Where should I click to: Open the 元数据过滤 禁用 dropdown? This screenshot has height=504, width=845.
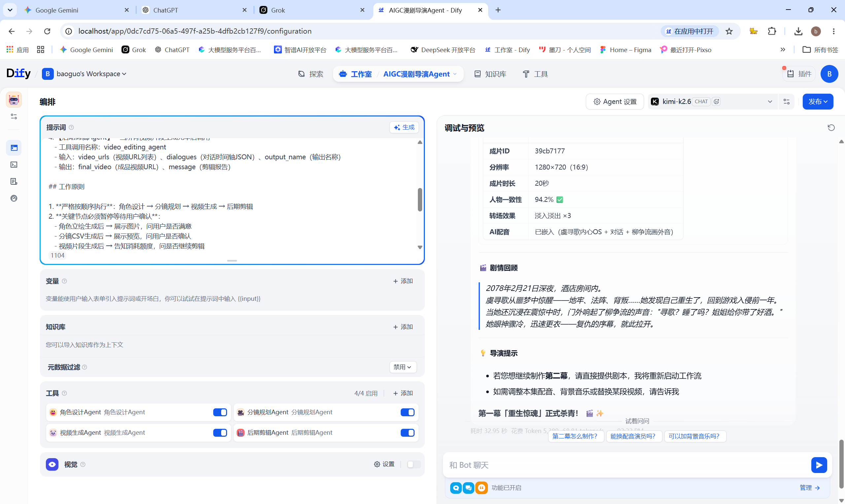tap(403, 367)
